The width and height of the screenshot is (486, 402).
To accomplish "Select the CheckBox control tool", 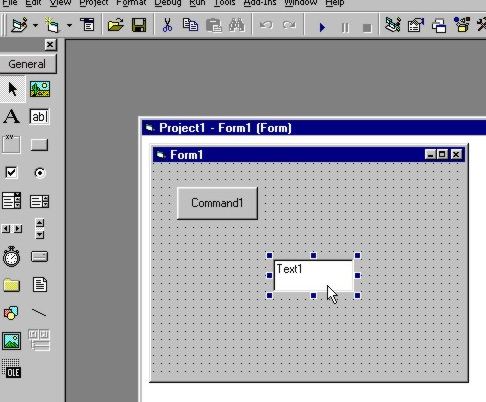I will coord(11,172).
